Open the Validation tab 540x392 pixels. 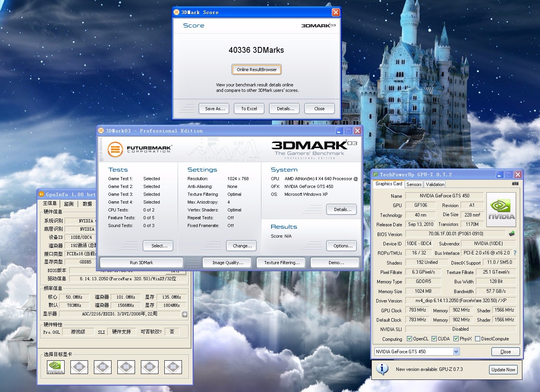[435, 184]
